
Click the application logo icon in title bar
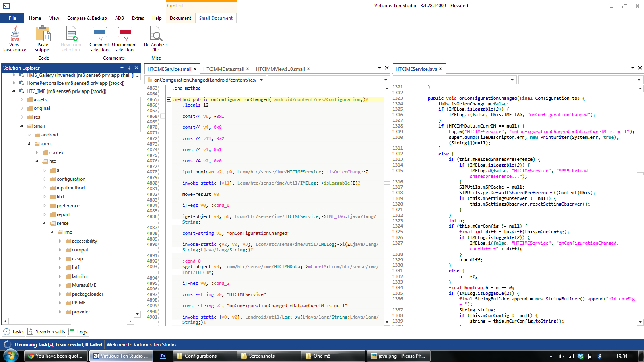click(x=6, y=6)
